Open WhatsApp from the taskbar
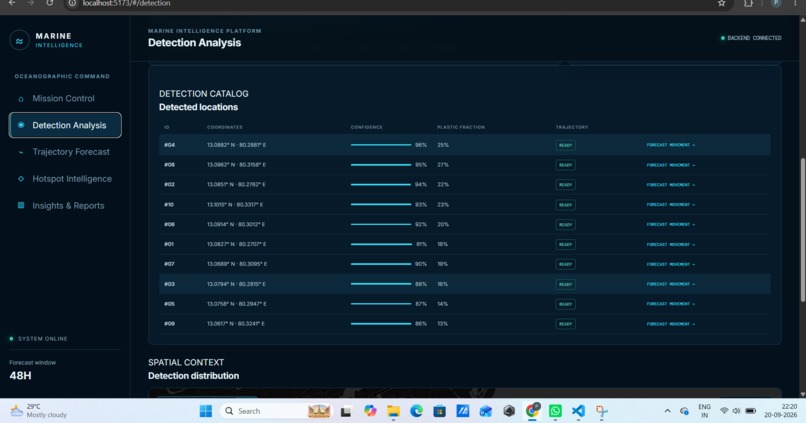This screenshot has width=806, height=423. [555, 411]
